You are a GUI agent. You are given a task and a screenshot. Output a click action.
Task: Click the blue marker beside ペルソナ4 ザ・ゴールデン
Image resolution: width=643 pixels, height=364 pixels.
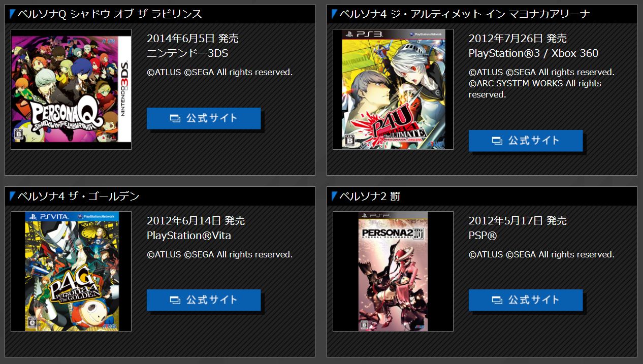(12, 195)
